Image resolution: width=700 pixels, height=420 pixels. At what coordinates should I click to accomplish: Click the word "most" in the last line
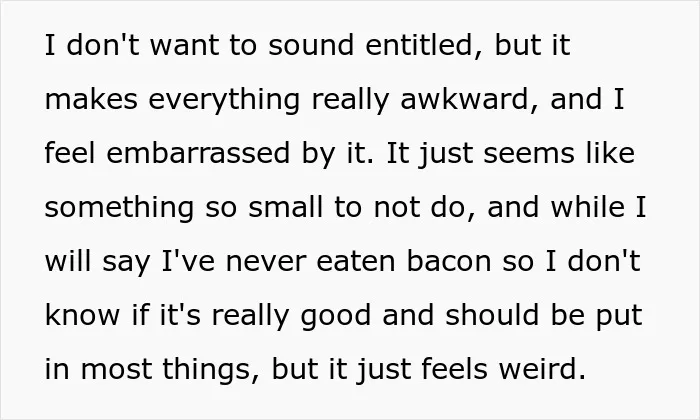[116, 370]
